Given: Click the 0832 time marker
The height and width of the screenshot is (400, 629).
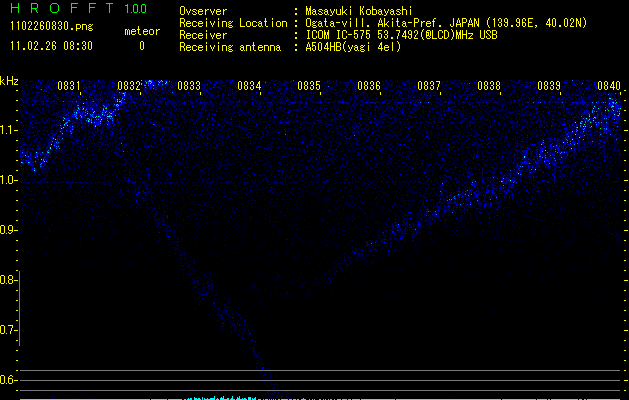Looking at the screenshot, I should click(x=129, y=86).
